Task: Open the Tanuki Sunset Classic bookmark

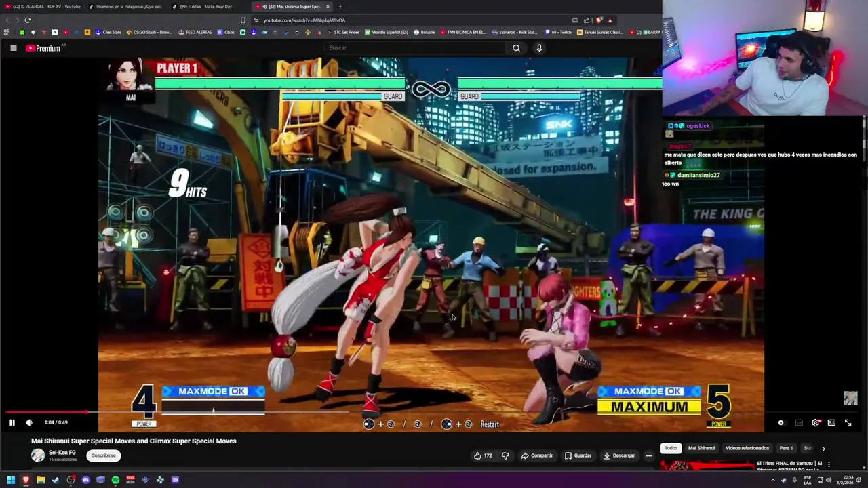Action: (x=600, y=32)
